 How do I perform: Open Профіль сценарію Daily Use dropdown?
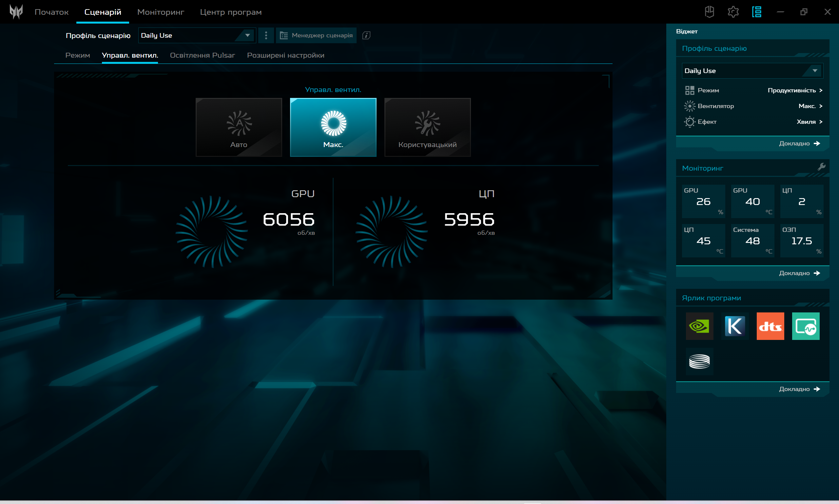[x=197, y=35]
